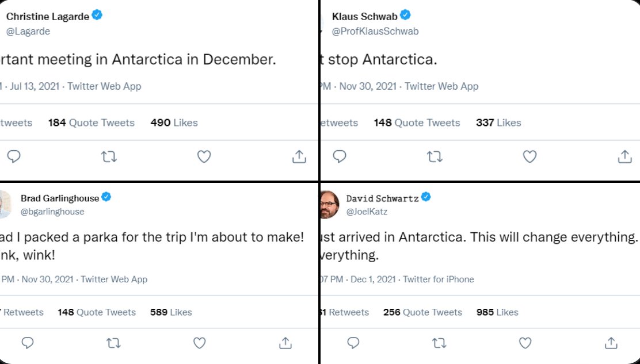Share David Schwartz's tweet

pyautogui.click(x=611, y=343)
